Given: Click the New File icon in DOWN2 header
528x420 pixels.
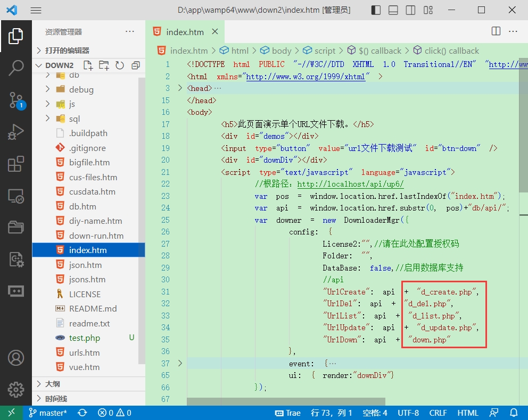Looking at the screenshot, I should point(88,65).
